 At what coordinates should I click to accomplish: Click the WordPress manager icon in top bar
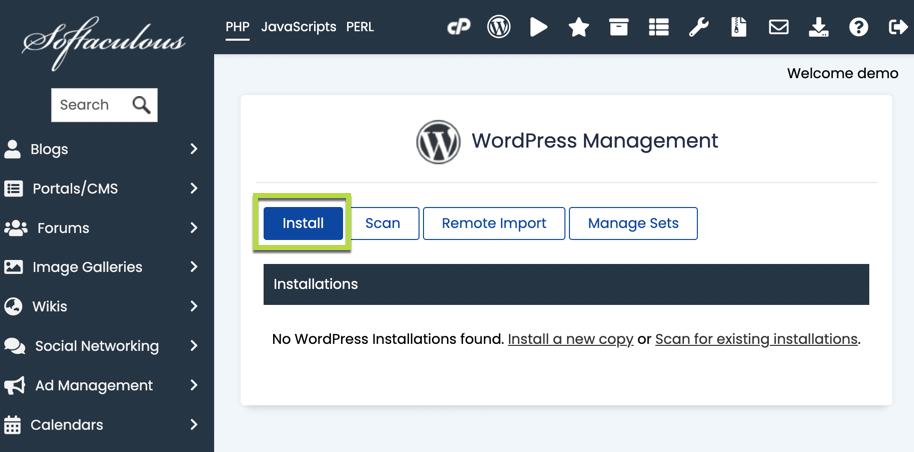(499, 27)
